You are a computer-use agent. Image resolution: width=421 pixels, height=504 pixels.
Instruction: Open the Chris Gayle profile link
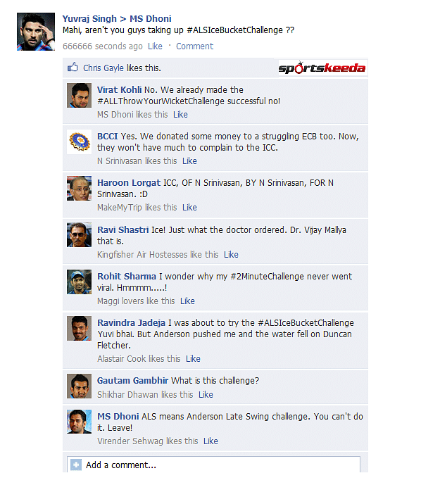(103, 68)
